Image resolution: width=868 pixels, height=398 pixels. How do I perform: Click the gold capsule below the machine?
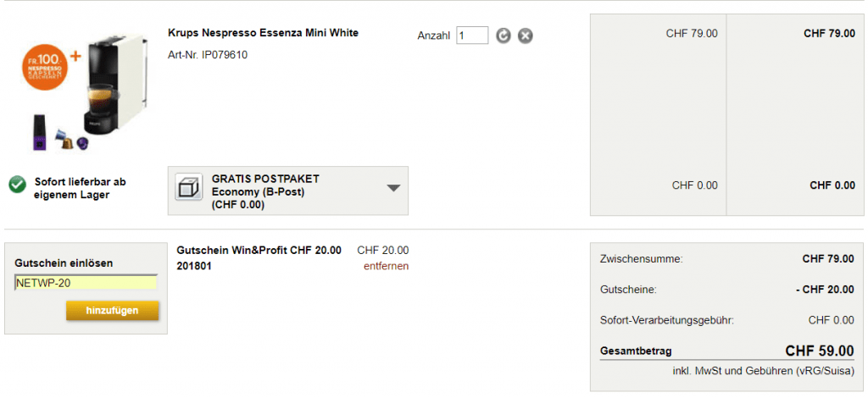(65, 142)
